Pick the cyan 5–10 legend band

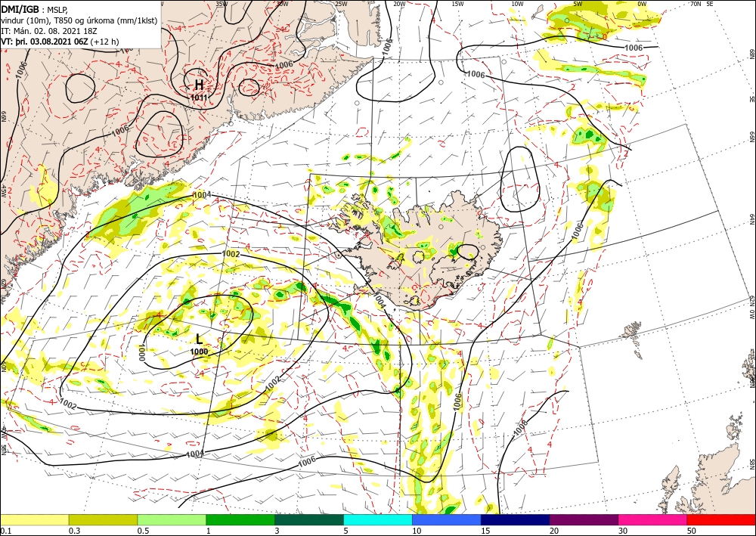click(x=378, y=519)
